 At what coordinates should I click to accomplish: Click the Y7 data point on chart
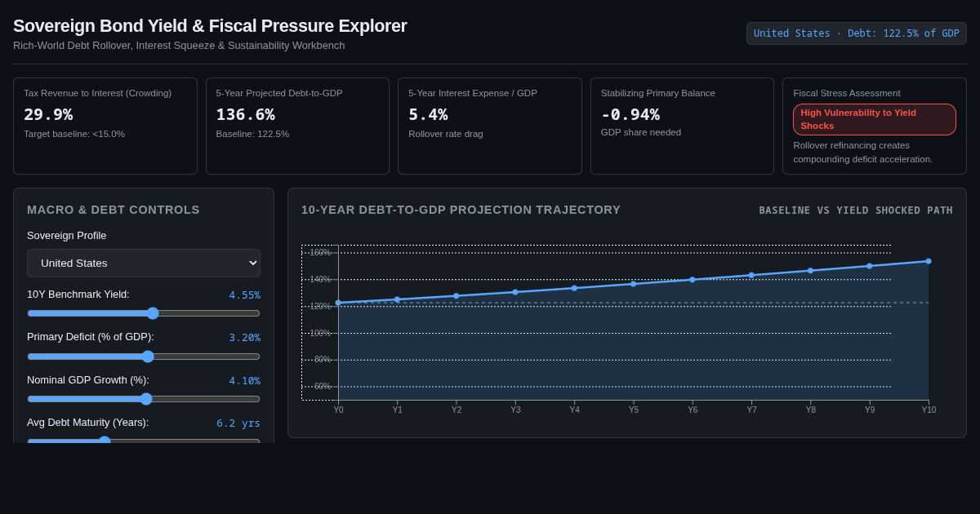751,275
